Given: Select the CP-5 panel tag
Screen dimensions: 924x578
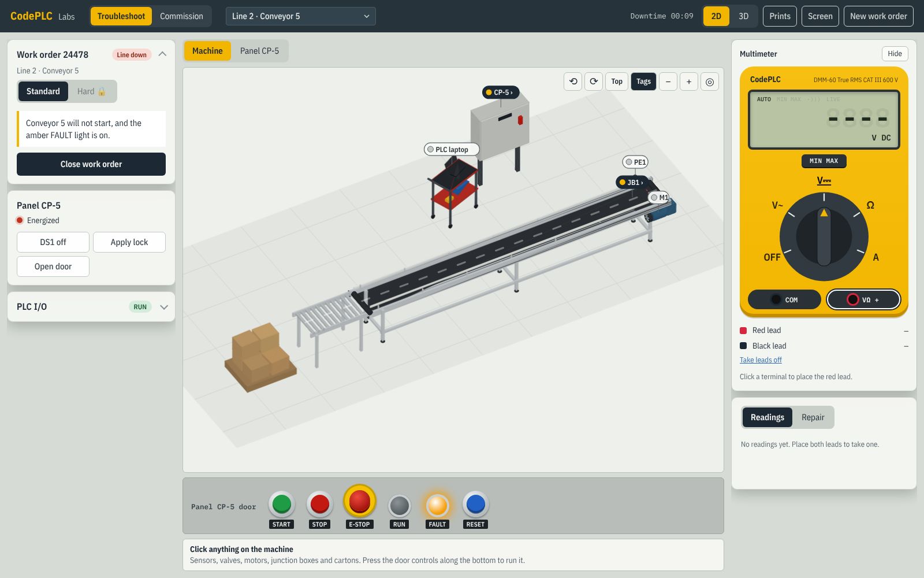Looking at the screenshot, I should pos(501,92).
